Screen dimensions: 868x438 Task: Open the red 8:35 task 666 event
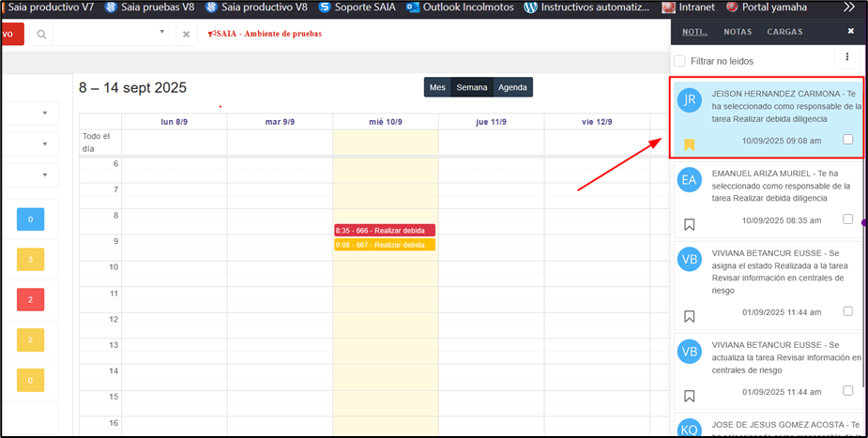click(385, 230)
